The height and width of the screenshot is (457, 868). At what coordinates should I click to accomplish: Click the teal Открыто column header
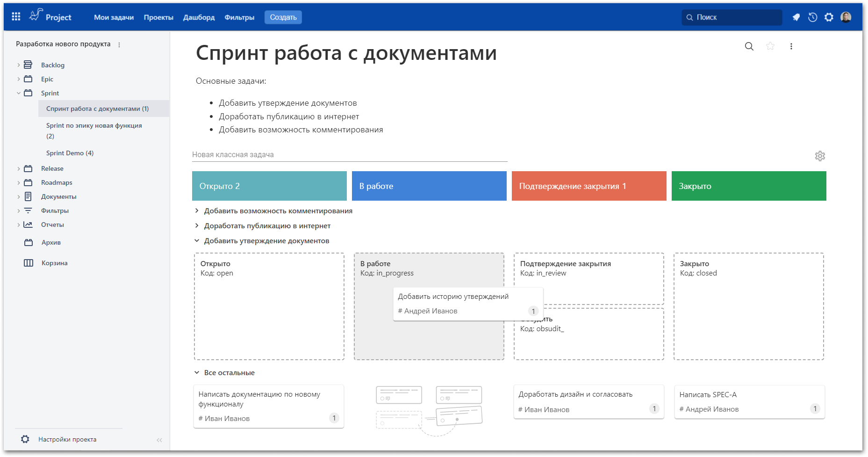pyautogui.click(x=269, y=186)
